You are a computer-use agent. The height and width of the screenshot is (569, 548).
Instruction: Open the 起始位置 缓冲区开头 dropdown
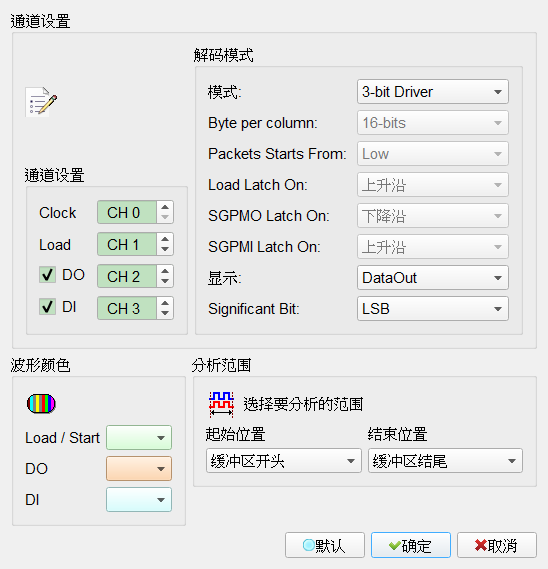pos(284,461)
